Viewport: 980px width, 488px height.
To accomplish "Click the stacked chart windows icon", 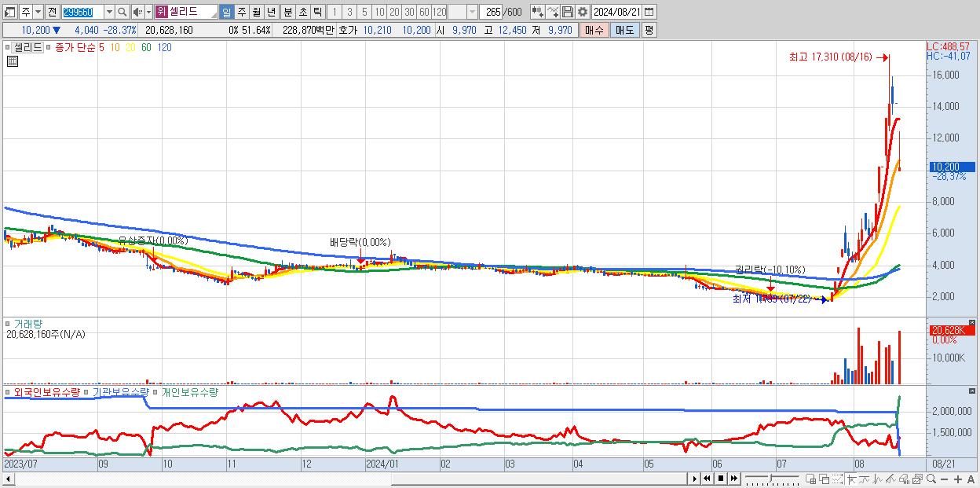I will click(x=917, y=479).
